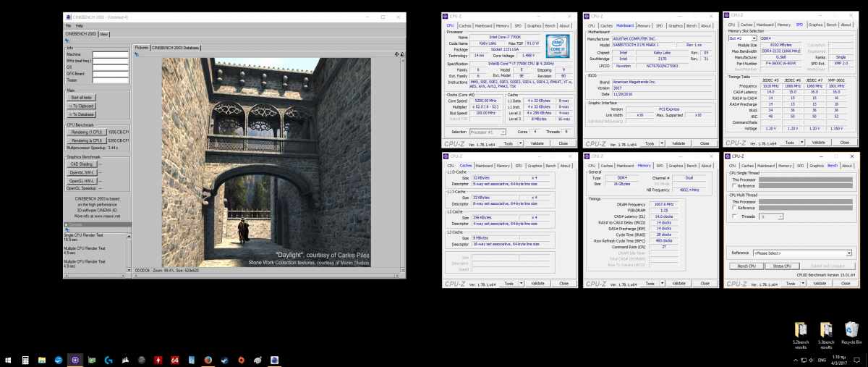This screenshot has height=367, width=868.
Task: Open AIDA64 from the taskbar
Action: [x=175, y=360]
